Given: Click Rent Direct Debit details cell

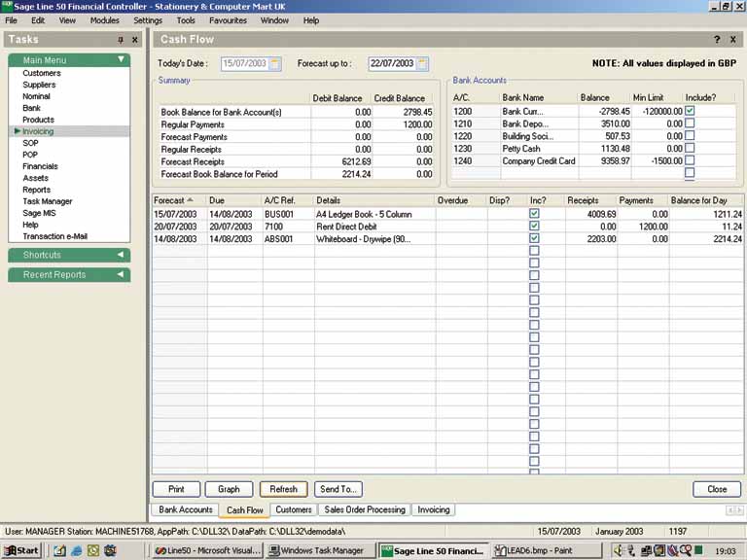Looking at the screenshot, I should (374, 227).
